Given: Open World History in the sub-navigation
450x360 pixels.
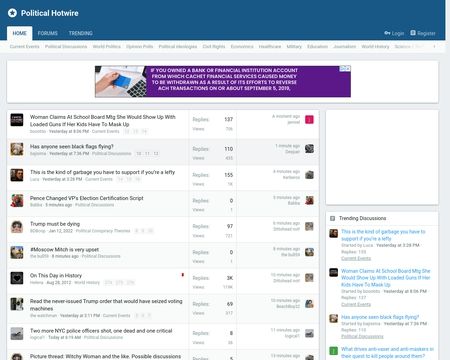Looking at the screenshot, I should coord(375,46).
